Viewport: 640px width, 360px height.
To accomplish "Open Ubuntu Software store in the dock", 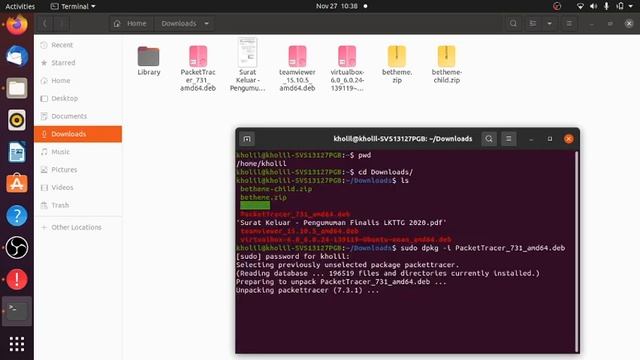I will [17, 184].
